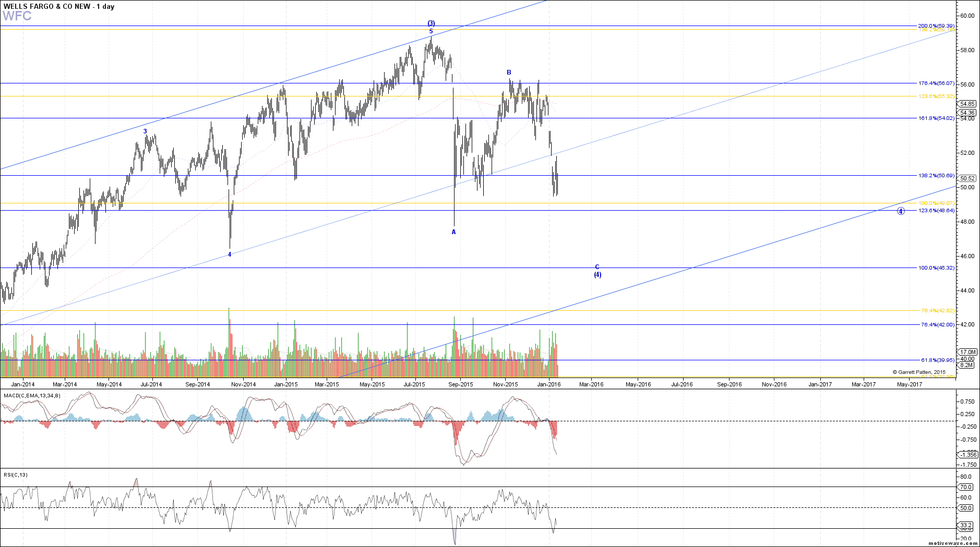This screenshot has height=547, width=980.
Task: Select the 17.0M volume tag
Action: pyautogui.click(x=967, y=352)
